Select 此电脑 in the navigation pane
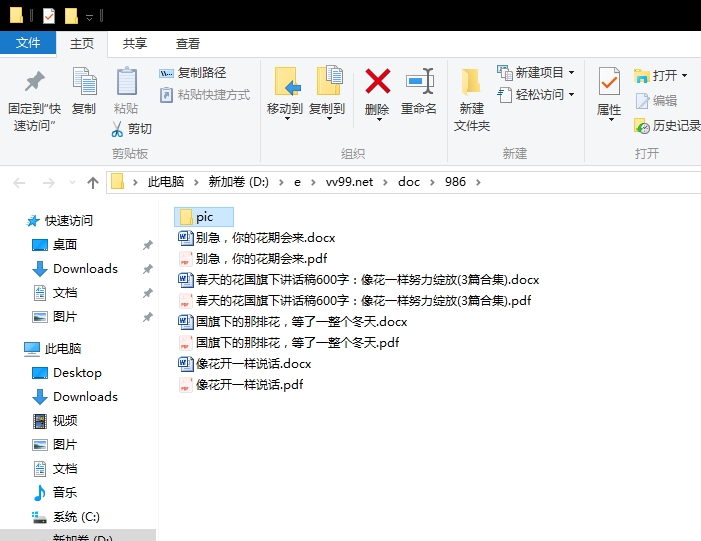 (53, 349)
